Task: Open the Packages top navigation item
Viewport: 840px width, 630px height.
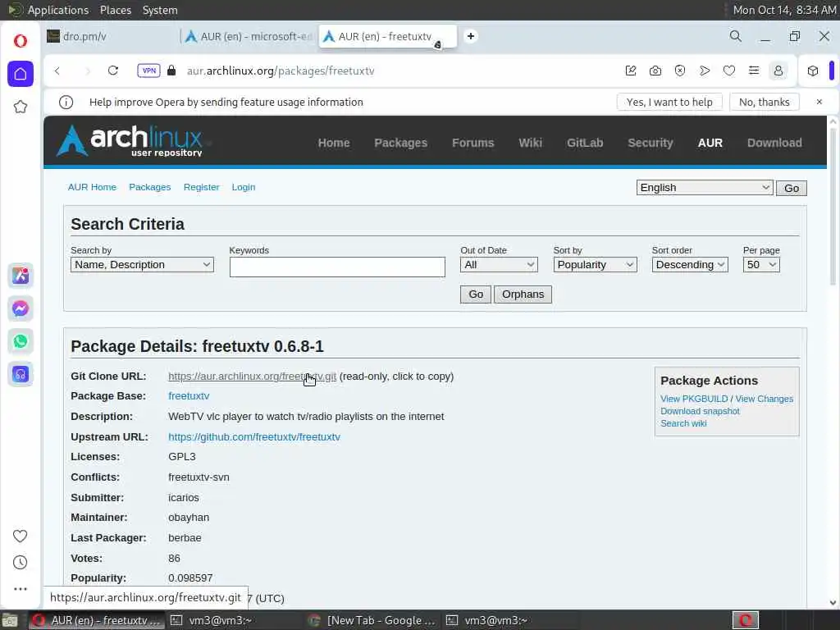Action: tap(400, 143)
